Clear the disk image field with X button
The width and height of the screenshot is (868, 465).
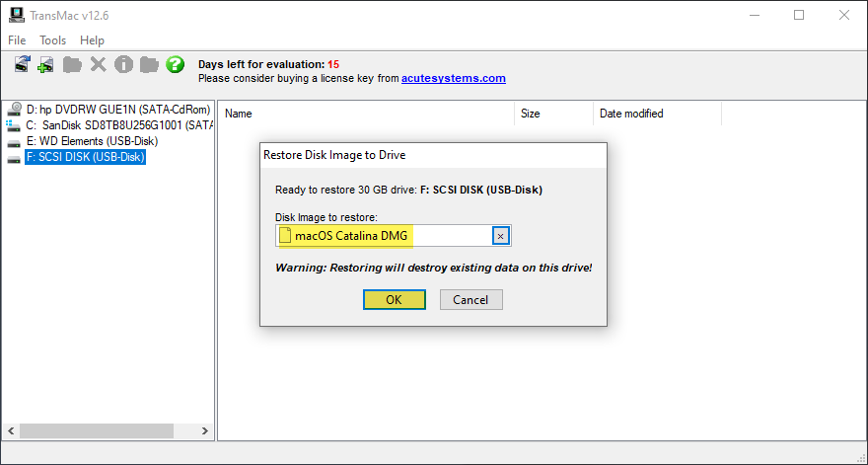tap(500, 236)
